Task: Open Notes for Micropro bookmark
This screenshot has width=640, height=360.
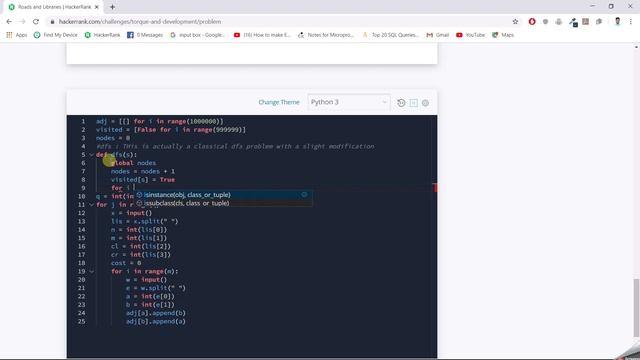Action: [x=326, y=35]
